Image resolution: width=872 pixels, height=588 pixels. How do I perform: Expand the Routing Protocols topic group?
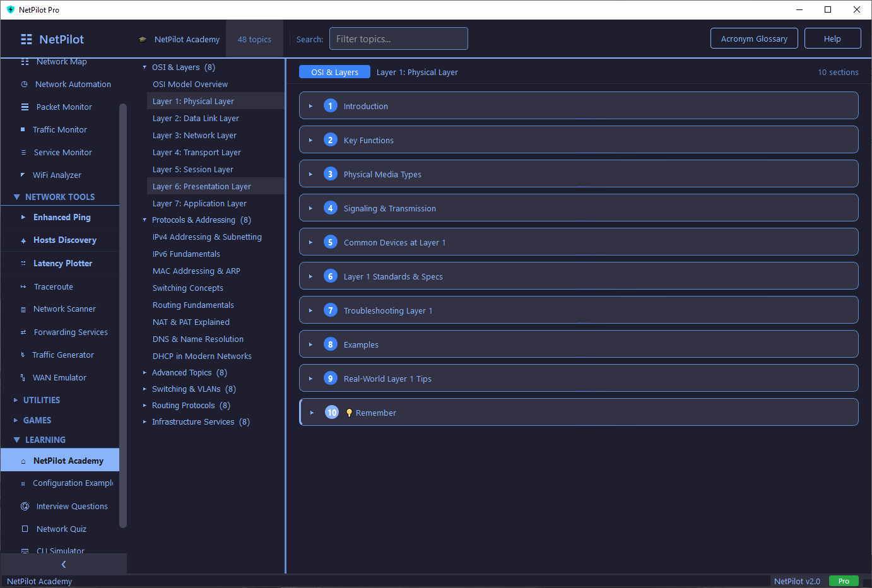144,406
